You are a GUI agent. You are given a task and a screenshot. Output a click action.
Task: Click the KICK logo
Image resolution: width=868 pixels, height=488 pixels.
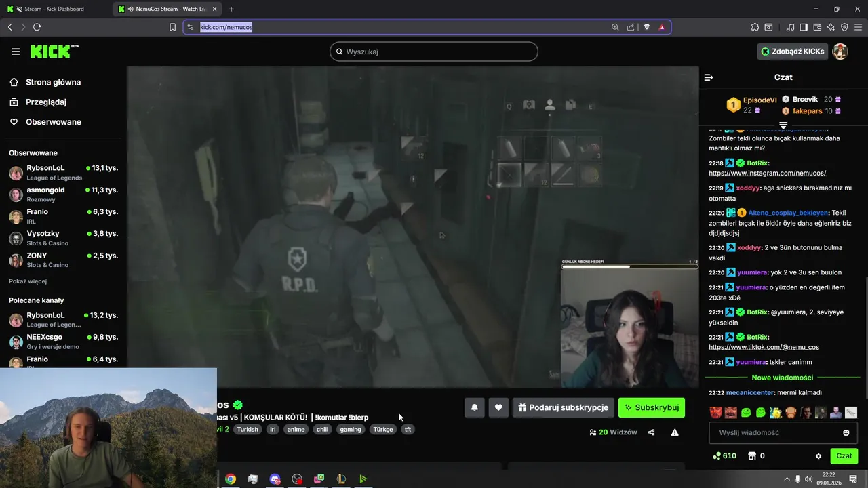54,52
